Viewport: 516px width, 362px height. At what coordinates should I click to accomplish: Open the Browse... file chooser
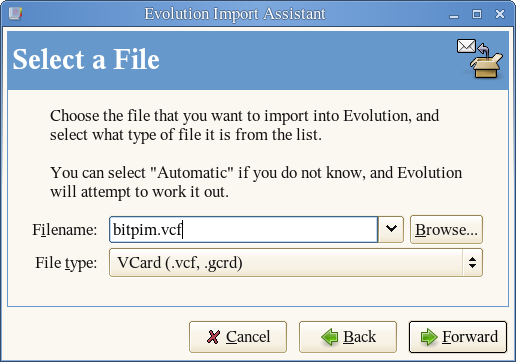pos(446,229)
